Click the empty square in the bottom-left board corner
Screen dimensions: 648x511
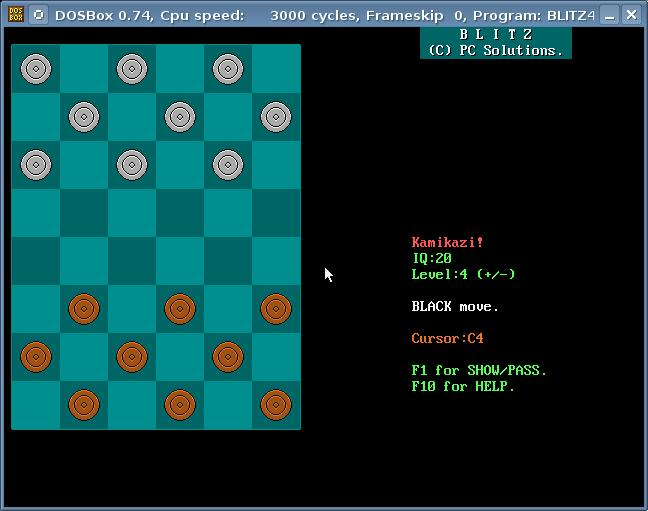coord(36,405)
